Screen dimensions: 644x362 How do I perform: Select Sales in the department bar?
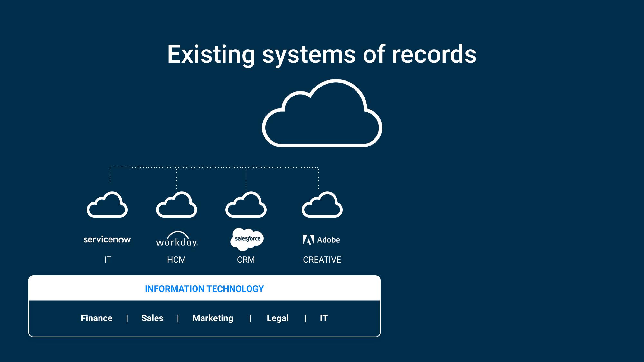tap(152, 318)
